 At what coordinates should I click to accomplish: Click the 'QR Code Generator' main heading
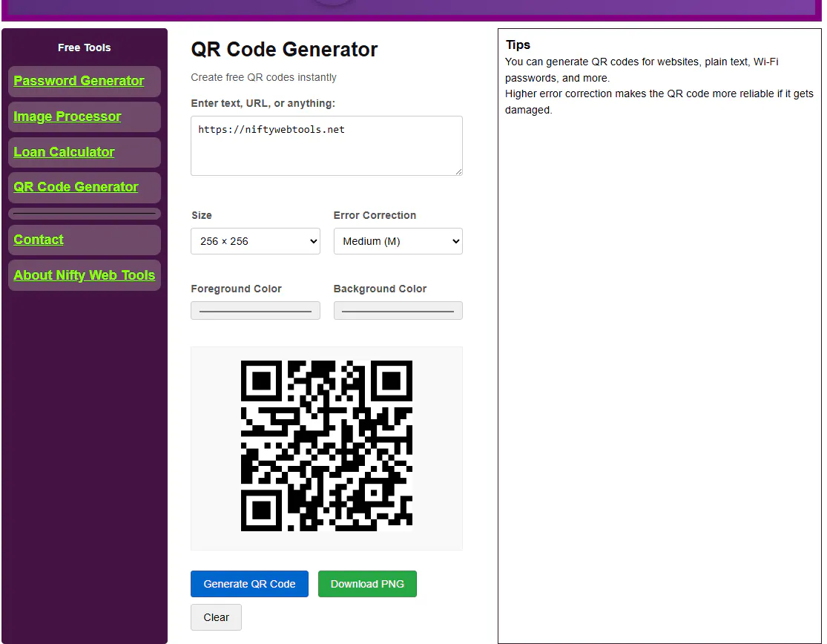coord(284,50)
